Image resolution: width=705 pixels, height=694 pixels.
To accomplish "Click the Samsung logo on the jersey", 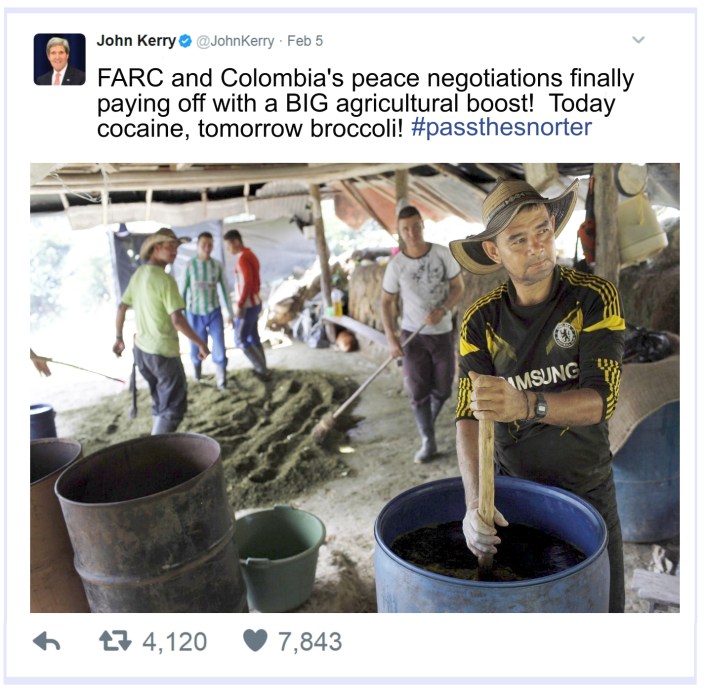I will coord(542,377).
